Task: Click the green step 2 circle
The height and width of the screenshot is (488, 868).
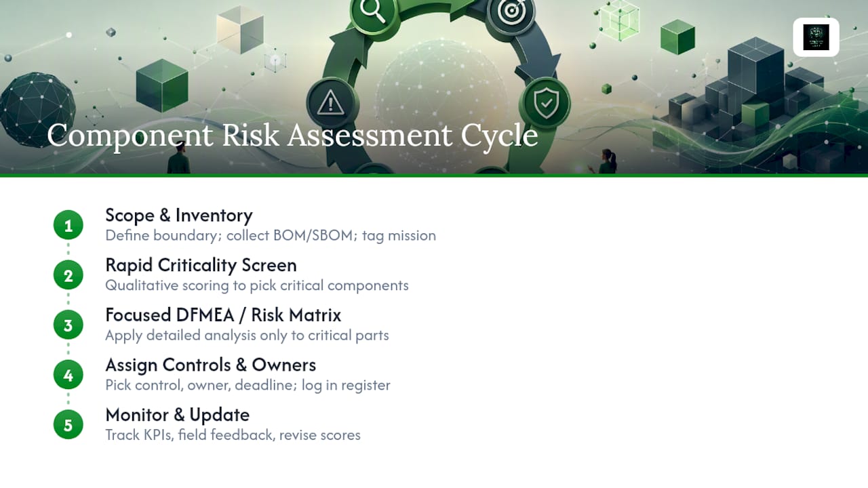Action: pyautogui.click(x=68, y=275)
